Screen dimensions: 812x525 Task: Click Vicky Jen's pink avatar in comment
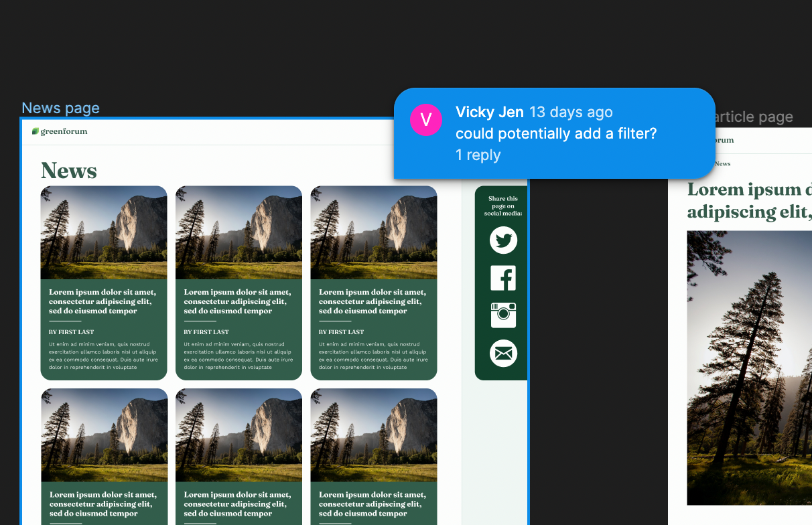[426, 120]
